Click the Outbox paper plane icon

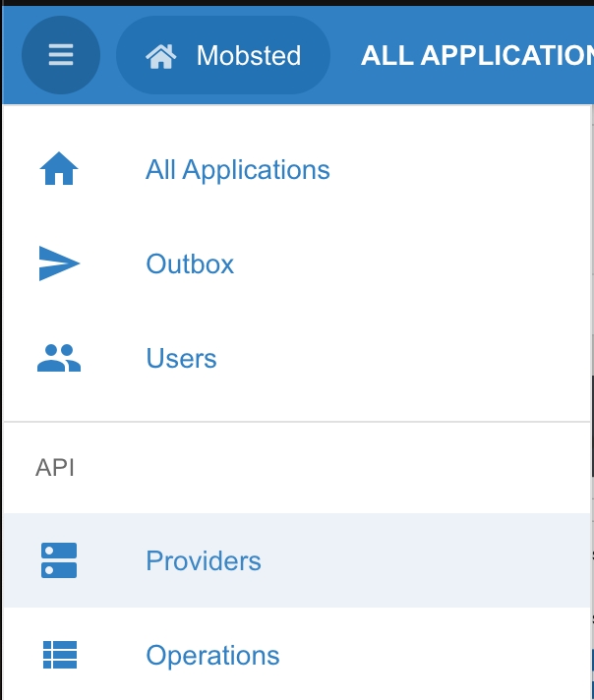tap(58, 264)
